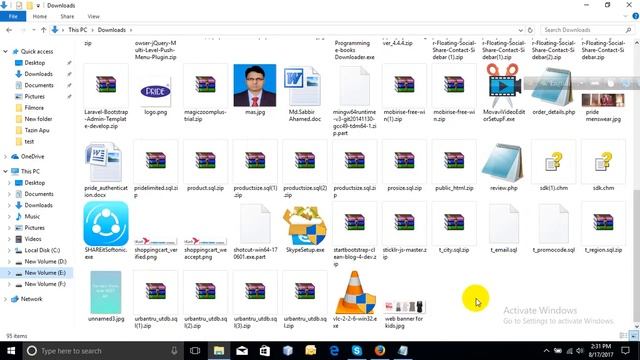
Task: Select sdk.chm help file icon
Action: click(603, 161)
